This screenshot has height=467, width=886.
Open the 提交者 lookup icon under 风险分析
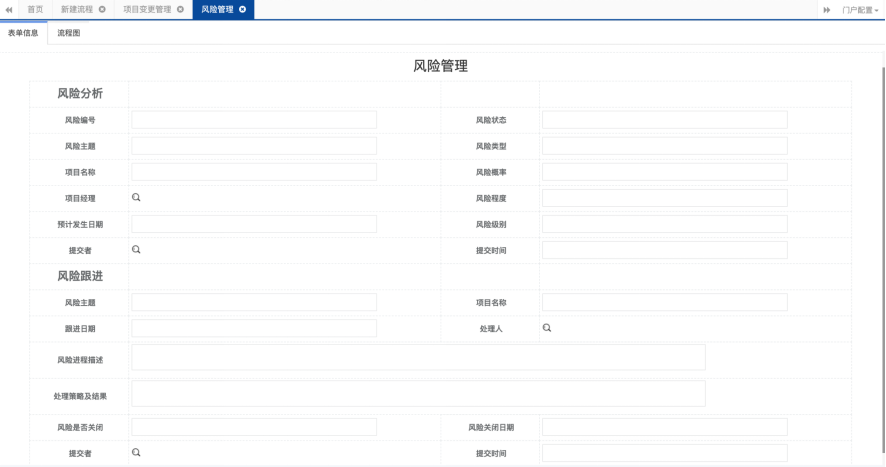pos(136,249)
